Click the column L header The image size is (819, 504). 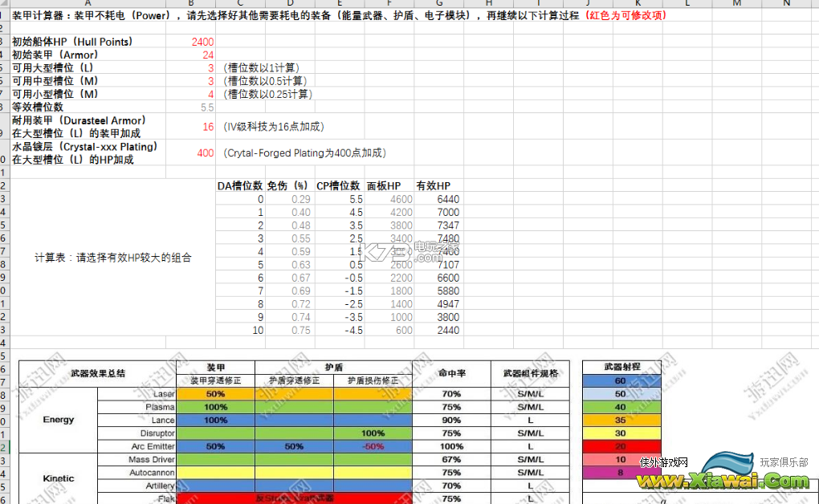click(687, 3)
